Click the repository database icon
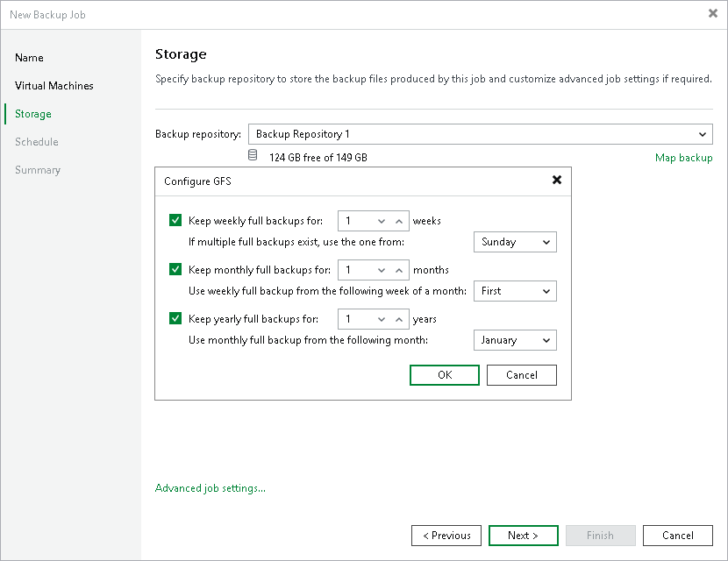Image resolution: width=728 pixels, height=561 pixels. pos(253,155)
